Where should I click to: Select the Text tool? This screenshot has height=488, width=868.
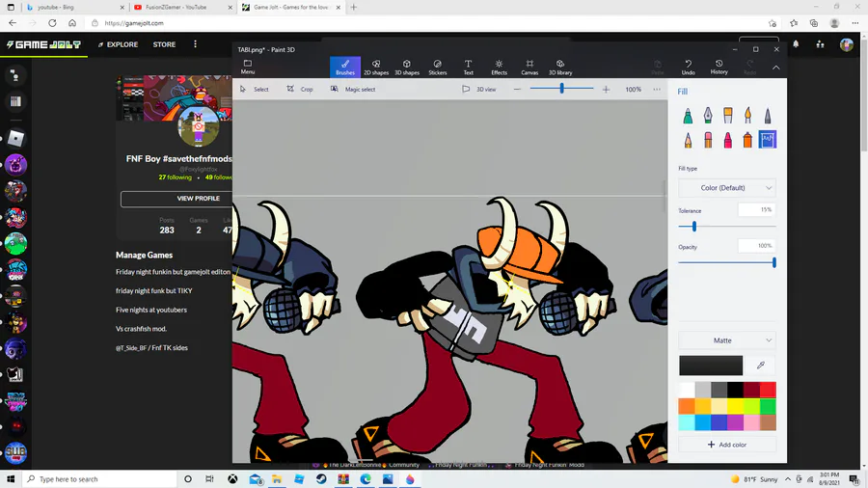tap(468, 68)
